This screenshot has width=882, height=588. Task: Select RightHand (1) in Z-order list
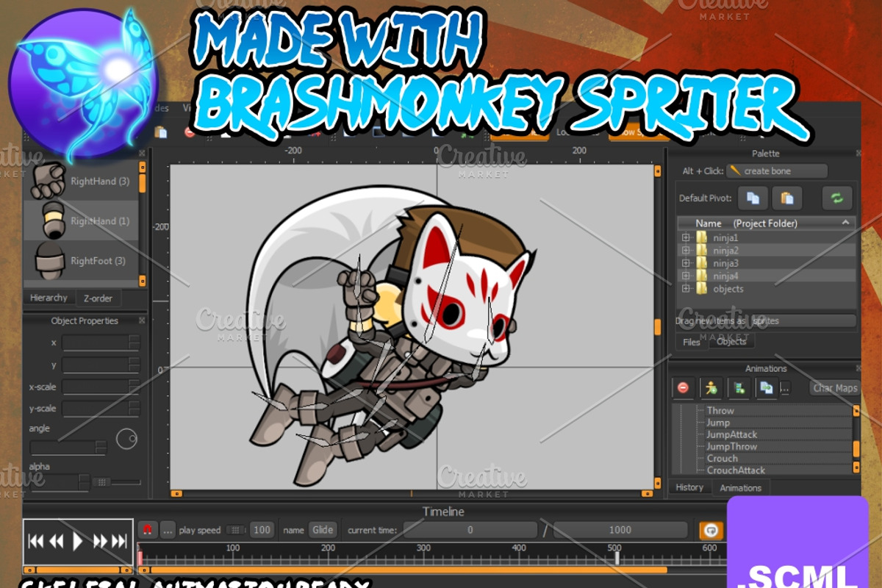[81, 220]
